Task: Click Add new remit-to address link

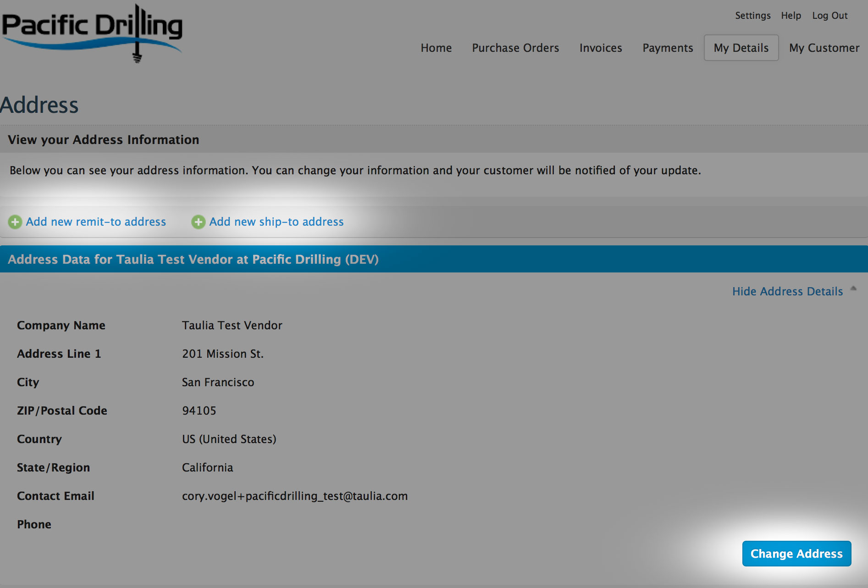Action: (x=96, y=222)
